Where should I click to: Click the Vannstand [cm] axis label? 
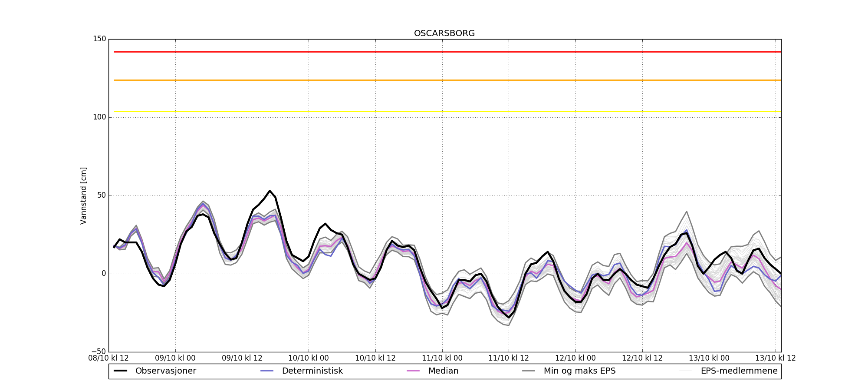click(83, 195)
